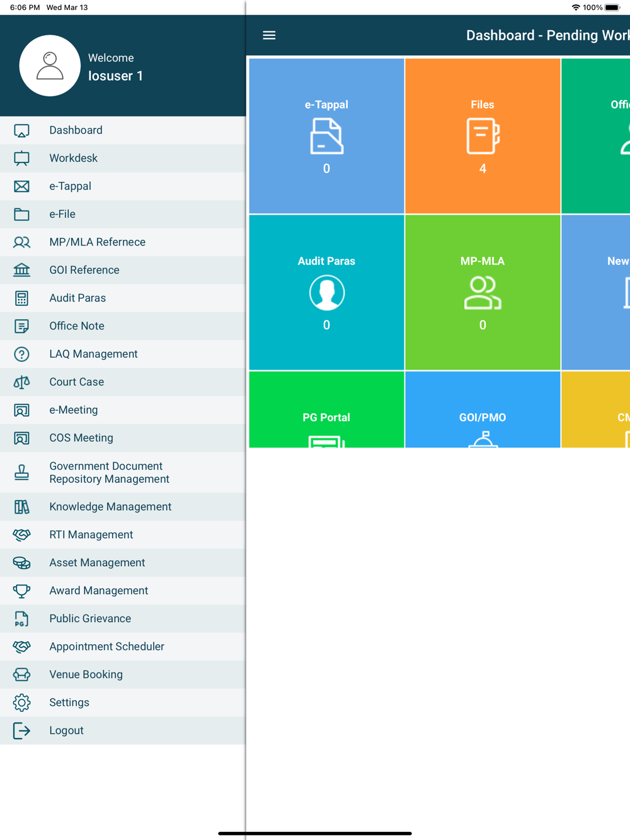The height and width of the screenshot is (840, 630).
Task: Click the Audit Paras calculator icon
Action: (x=21, y=298)
